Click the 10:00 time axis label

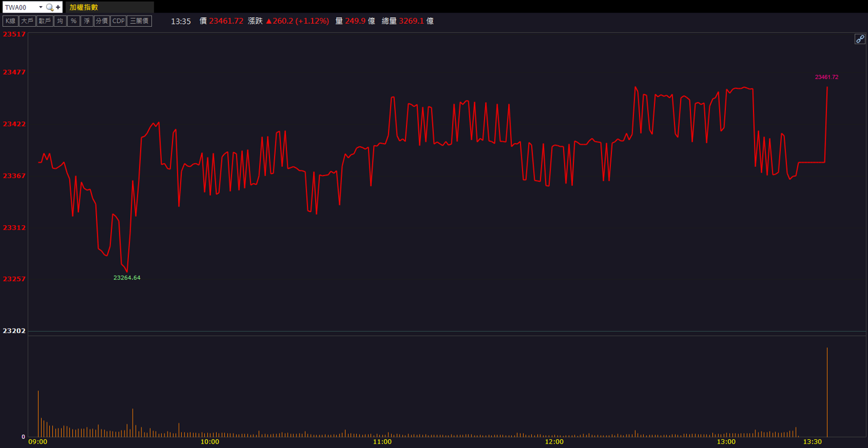tap(210, 442)
